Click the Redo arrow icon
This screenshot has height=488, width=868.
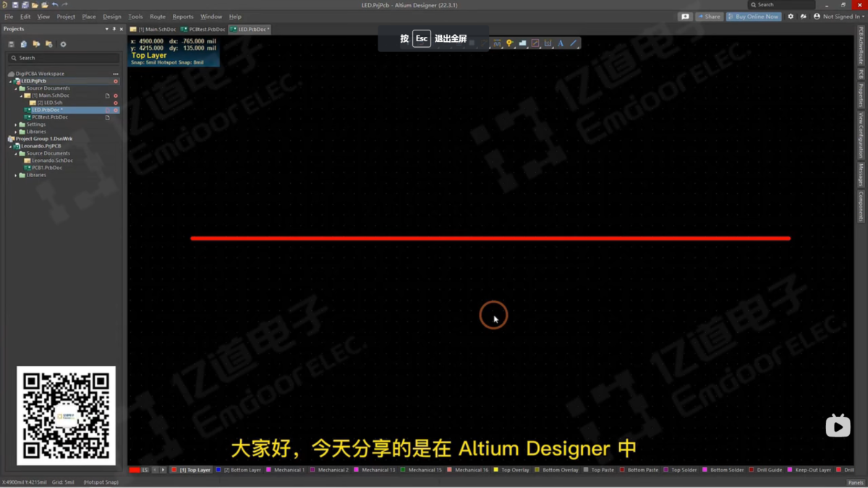(x=64, y=5)
